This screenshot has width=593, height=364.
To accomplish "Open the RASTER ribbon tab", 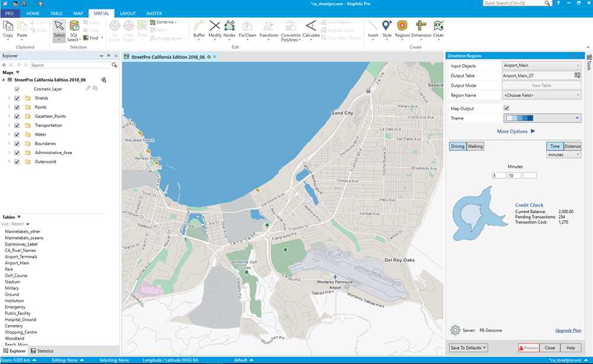I will [154, 13].
